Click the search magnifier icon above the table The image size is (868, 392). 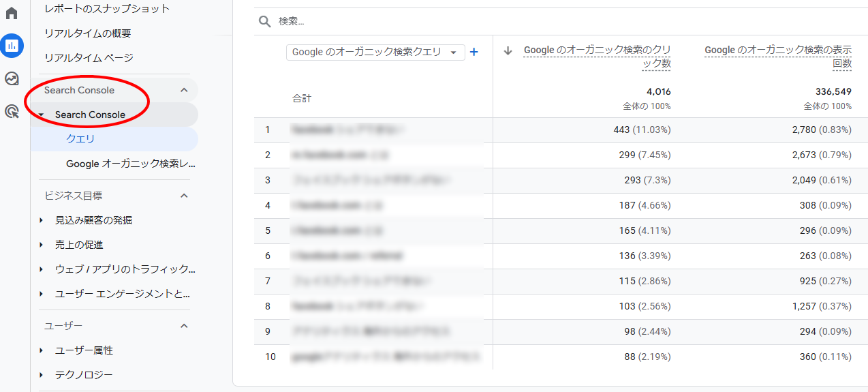[265, 21]
